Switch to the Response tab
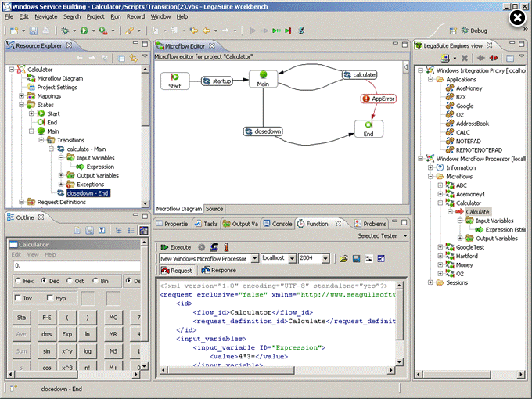The height and width of the screenshot is (399, 532). (x=219, y=270)
